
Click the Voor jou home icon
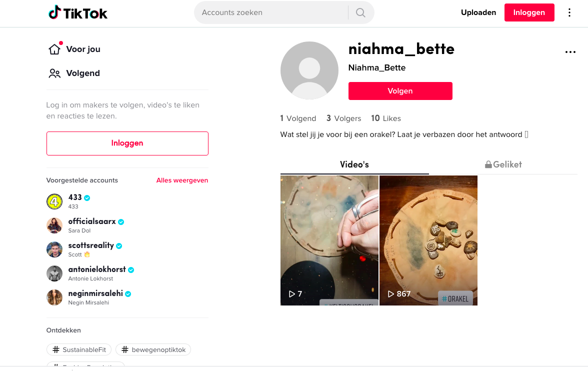point(54,49)
